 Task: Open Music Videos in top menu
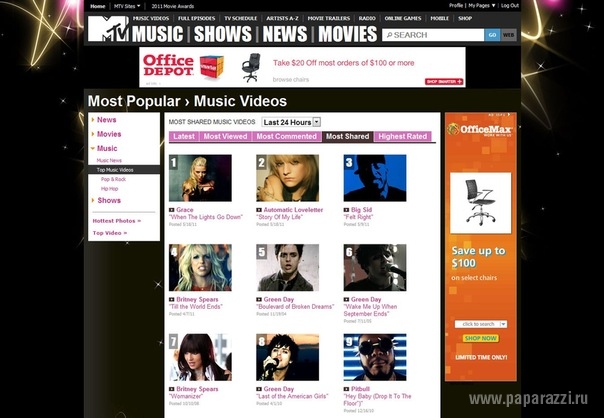(151, 18)
